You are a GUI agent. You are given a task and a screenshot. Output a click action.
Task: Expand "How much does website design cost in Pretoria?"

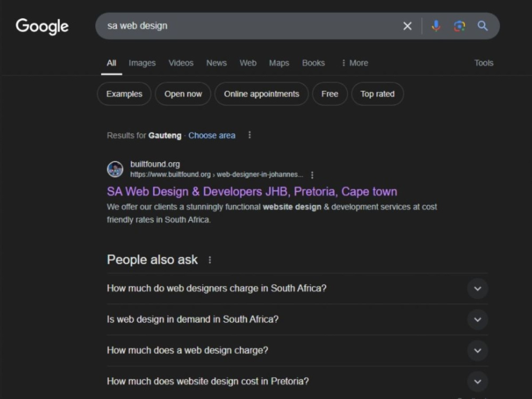pyautogui.click(x=297, y=381)
